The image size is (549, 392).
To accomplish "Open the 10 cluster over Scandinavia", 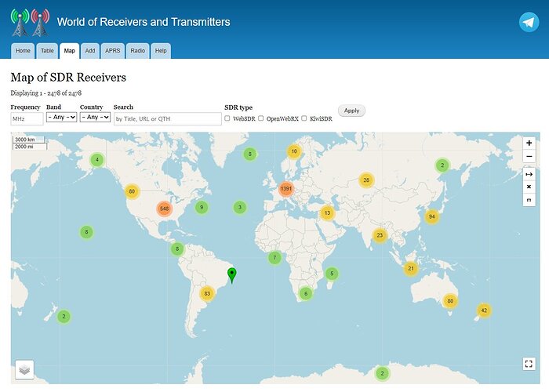I will point(294,151).
